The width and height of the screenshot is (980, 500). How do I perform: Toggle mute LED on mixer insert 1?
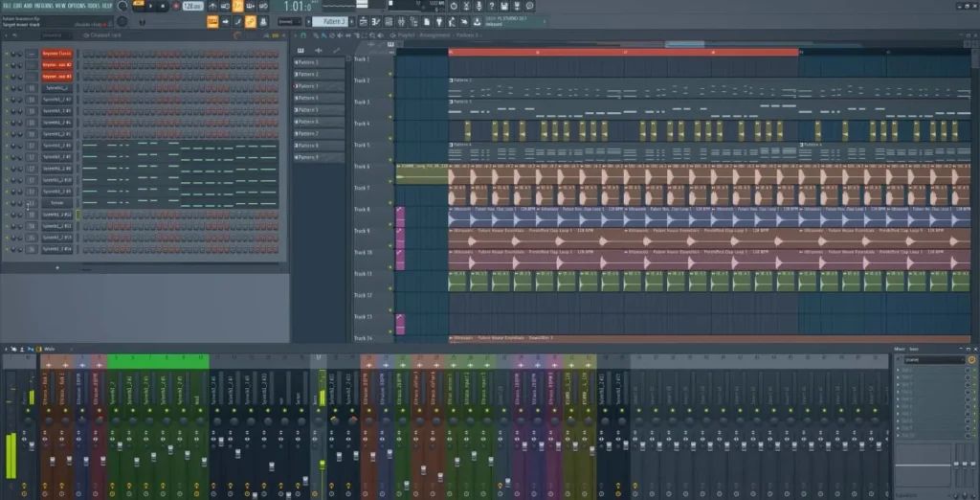pyautogui.click(x=49, y=410)
